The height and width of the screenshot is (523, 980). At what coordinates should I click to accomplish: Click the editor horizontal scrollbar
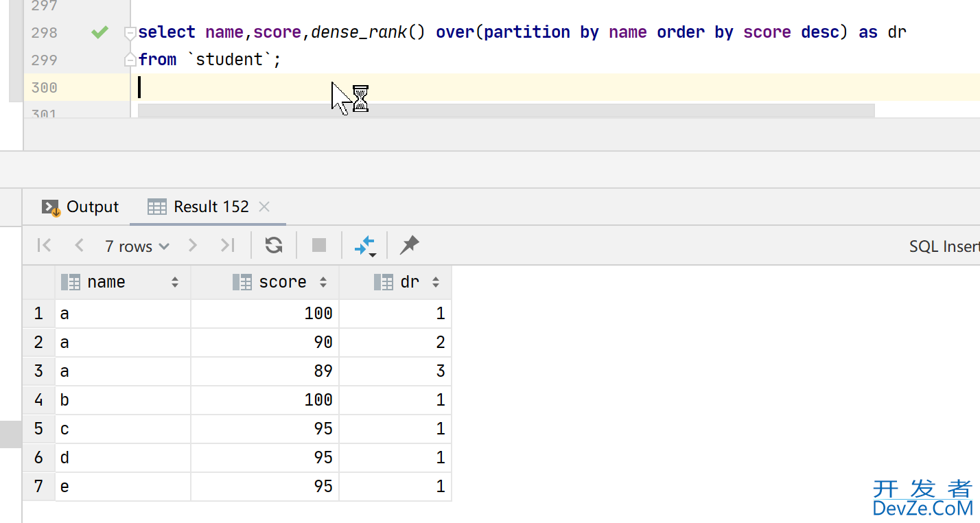pos(506,111)
